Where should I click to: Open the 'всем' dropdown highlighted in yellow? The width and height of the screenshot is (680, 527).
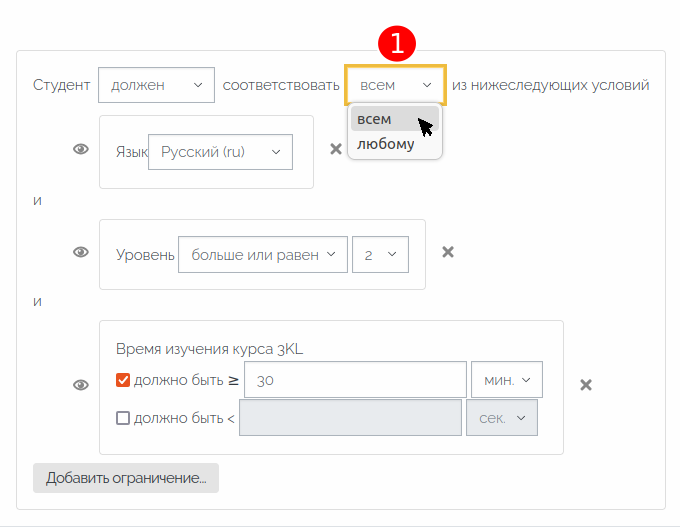point(395,85)
